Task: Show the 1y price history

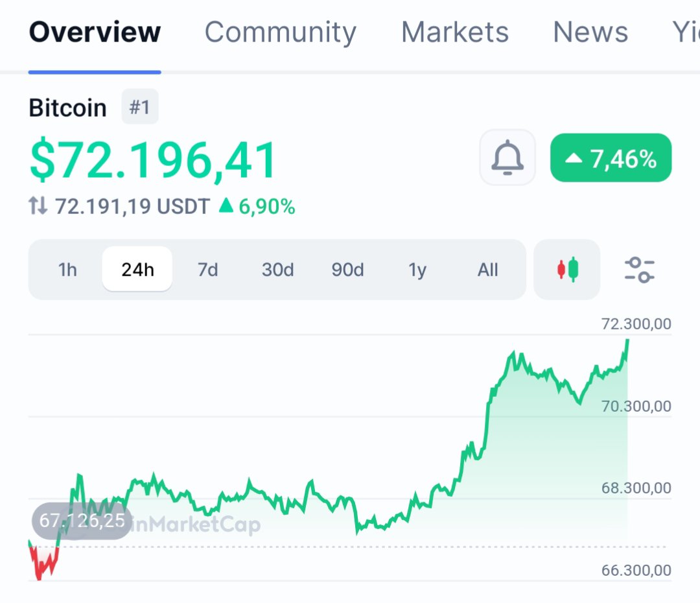Action: click(417, 270)
